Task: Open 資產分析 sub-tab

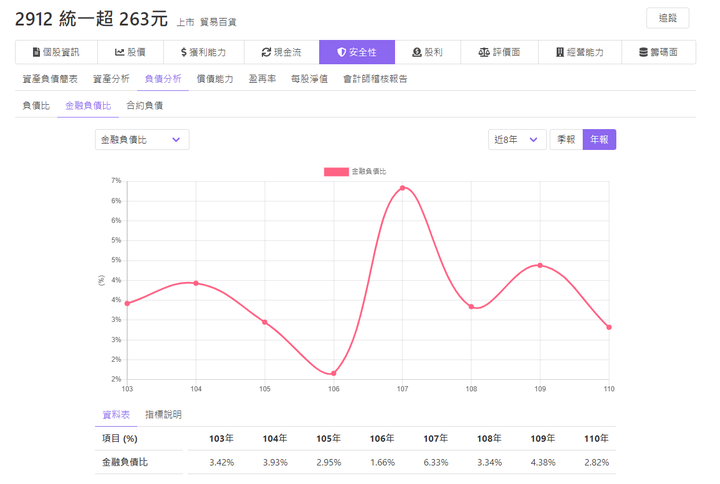Action: tap(111, 79)
